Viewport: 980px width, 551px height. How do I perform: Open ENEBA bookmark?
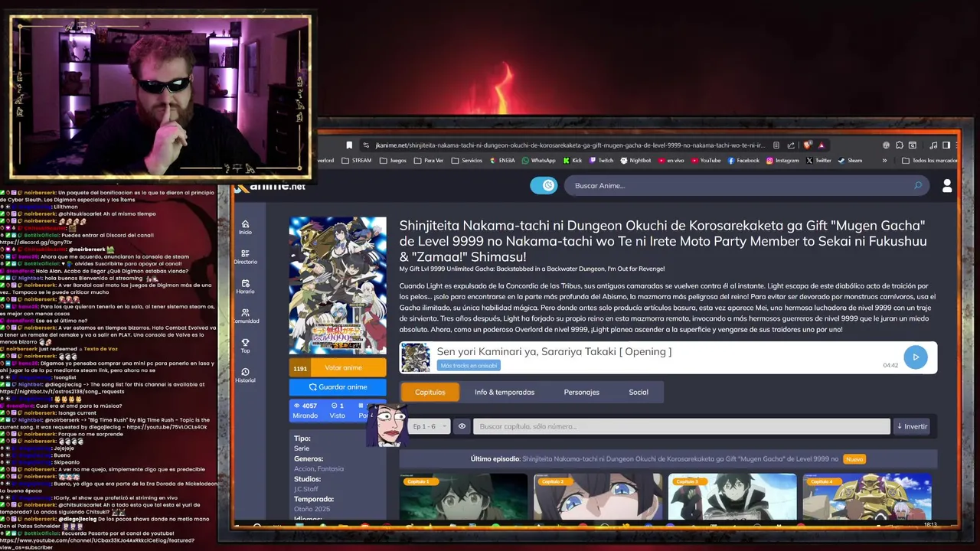[x=502, y=161]
